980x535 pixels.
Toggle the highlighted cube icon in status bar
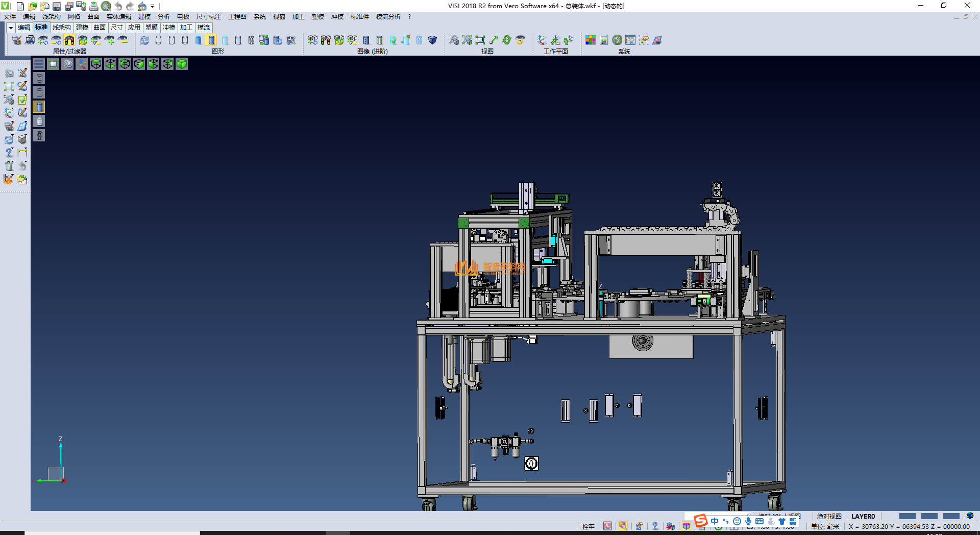click(687, 526)
